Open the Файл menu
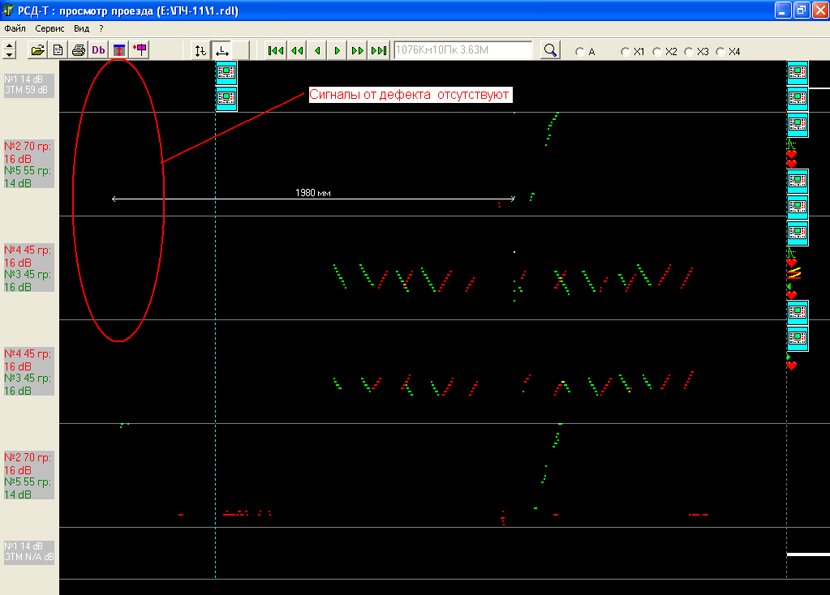 pyautogui.click(x=15, y=29)
